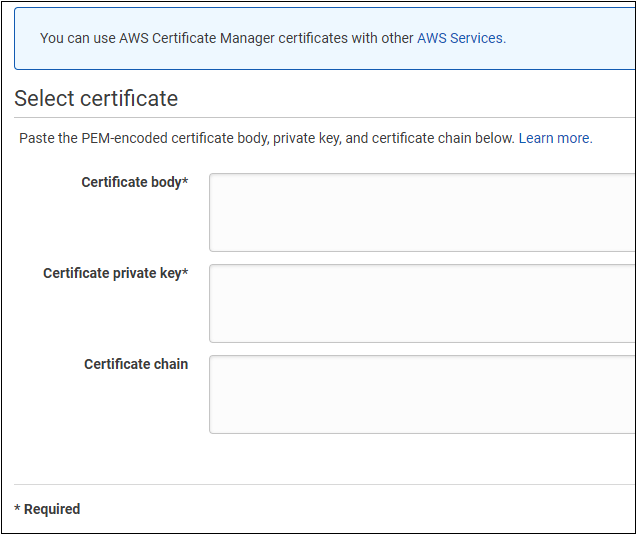
Task: Open the Learn more link
Action: tap(555, 138)
